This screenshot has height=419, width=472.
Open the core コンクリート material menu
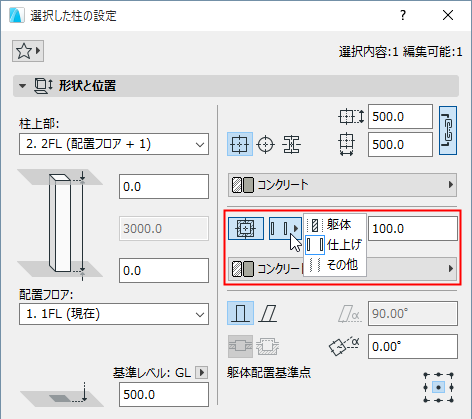[x=342, y=185]
